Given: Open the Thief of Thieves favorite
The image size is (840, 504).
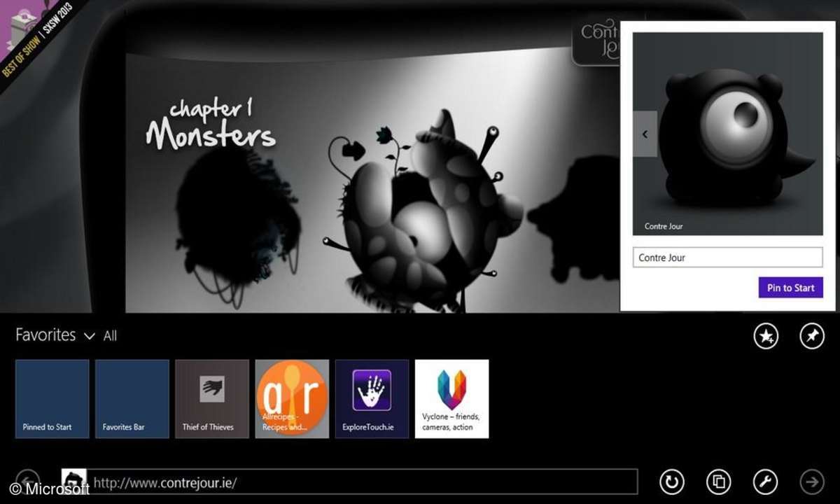Looking at the screenshot, I should coord(212,399).
